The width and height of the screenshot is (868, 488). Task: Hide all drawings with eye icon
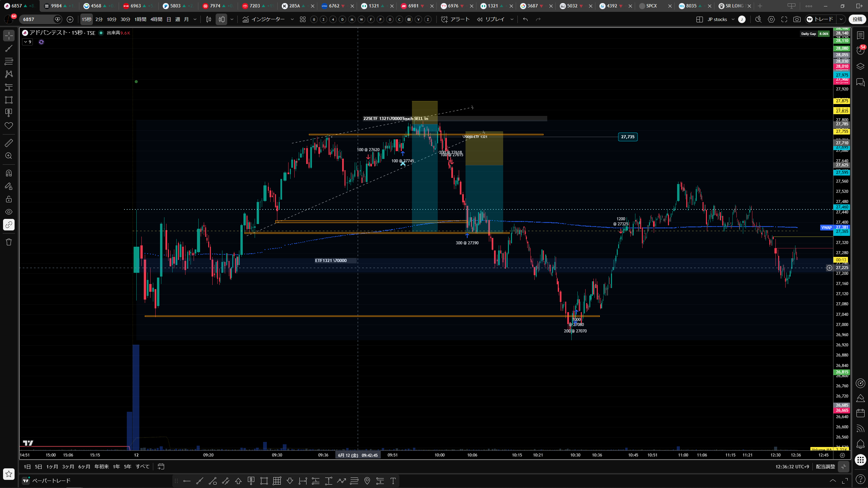[9, 212]
